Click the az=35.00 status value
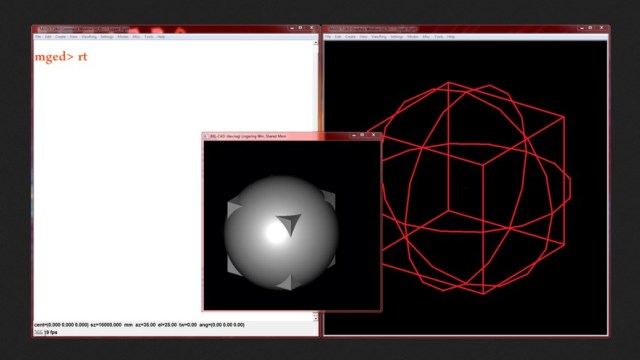 click(146, 325)
